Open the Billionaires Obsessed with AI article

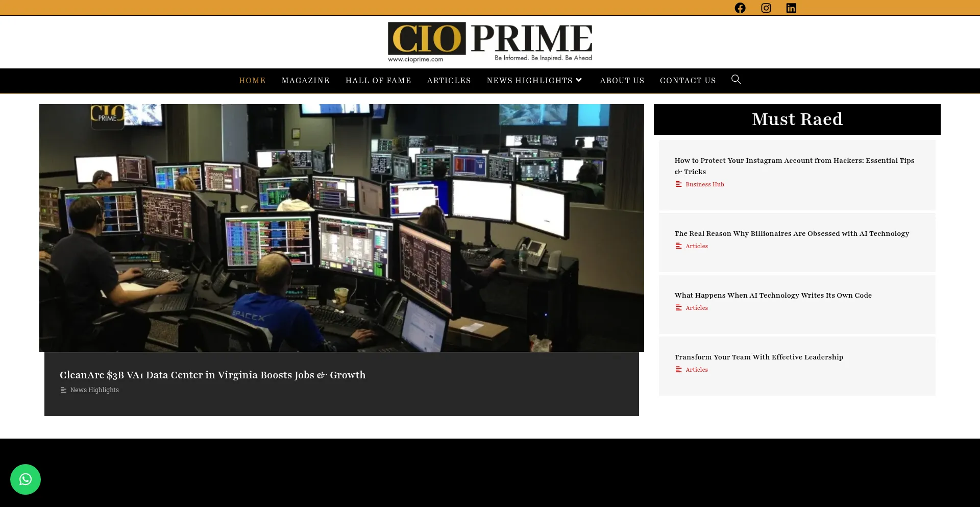tap(791, 233)
